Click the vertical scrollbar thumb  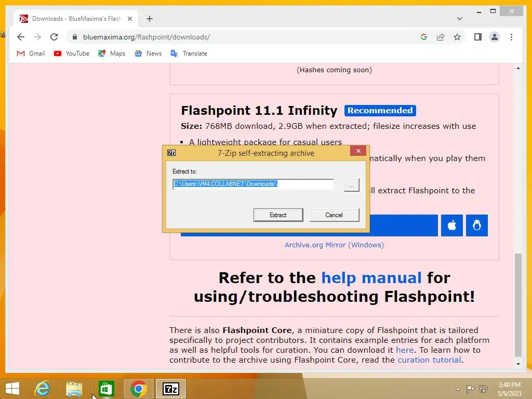tap(518, 304)
